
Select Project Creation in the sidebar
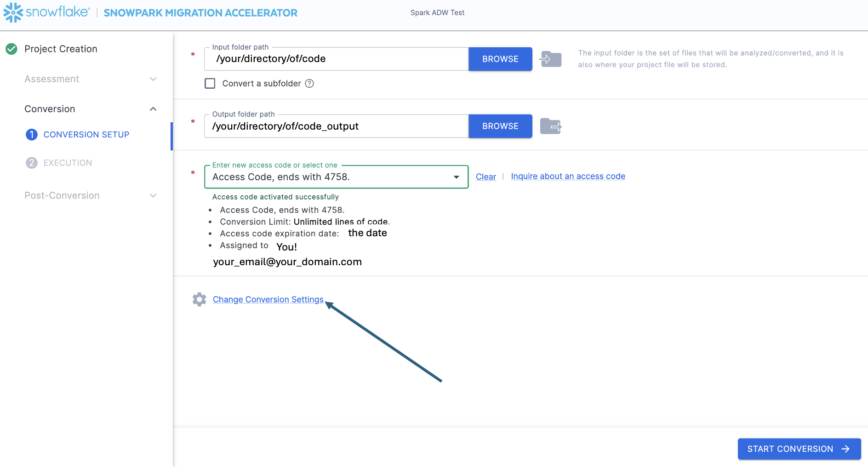[x=61, y=49]
